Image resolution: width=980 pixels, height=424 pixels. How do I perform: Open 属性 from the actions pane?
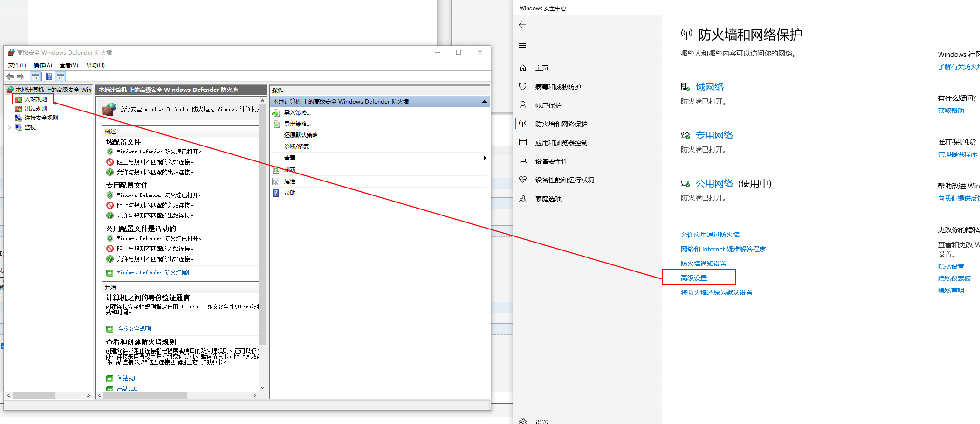tap(289, 181)
